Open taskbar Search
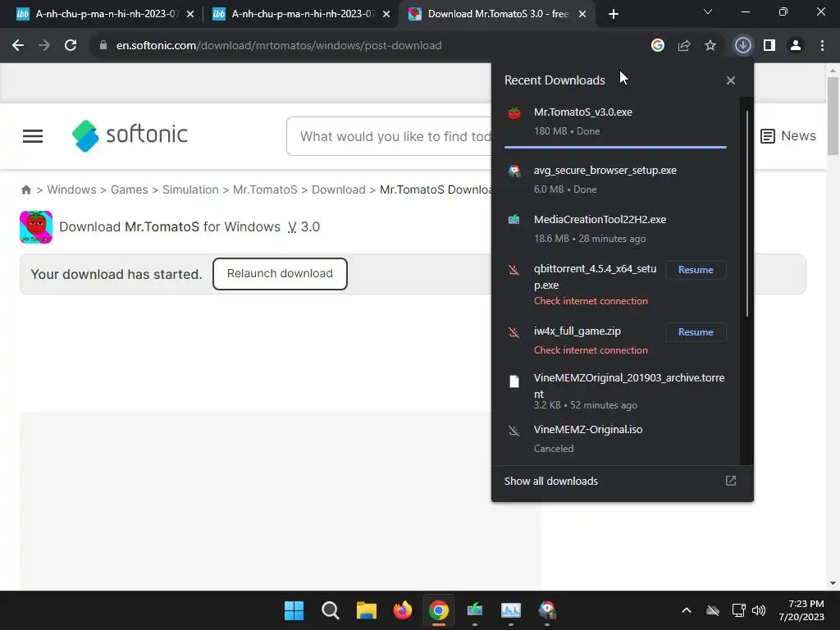840x630 pixels. point(330,610)
